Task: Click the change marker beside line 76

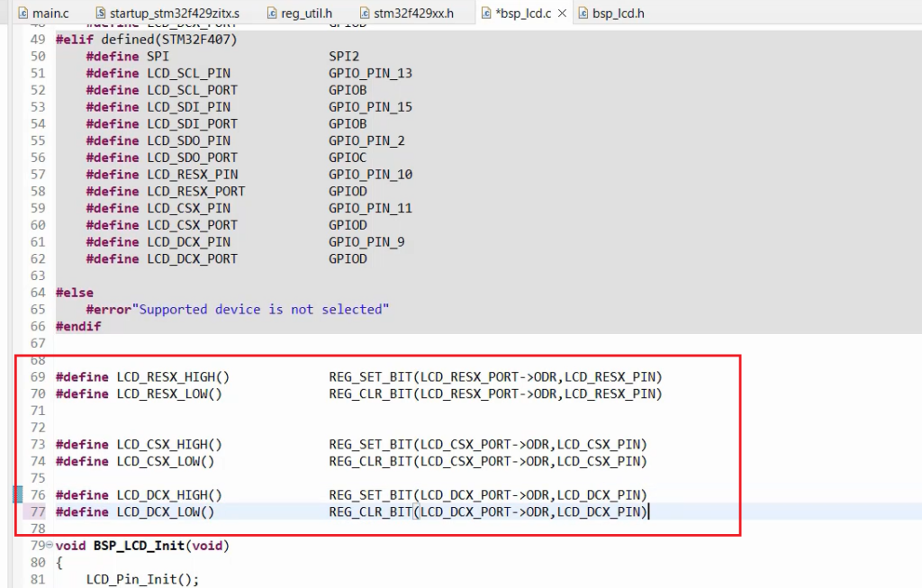Action: 18,494
